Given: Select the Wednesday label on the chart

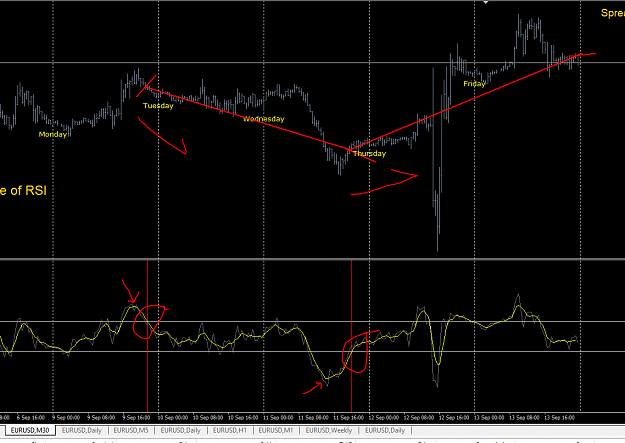Looking at the screenshot, I should pyautogui.click(x=264, y=119).
